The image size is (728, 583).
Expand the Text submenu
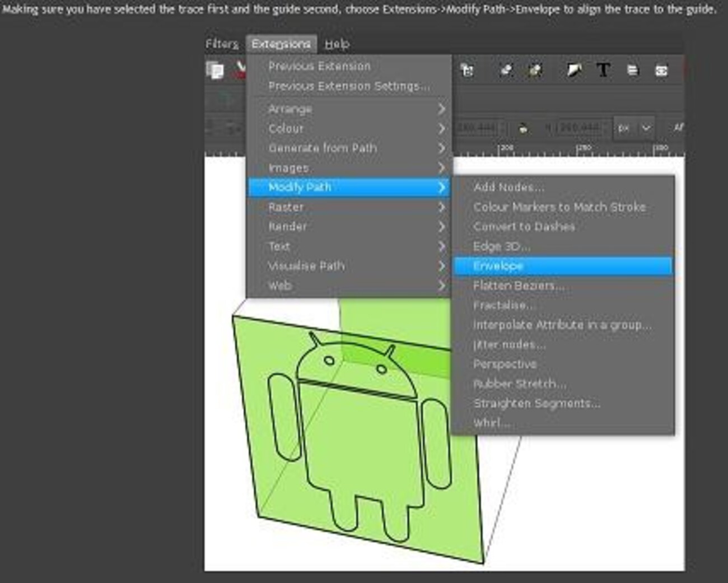point(349,246)
